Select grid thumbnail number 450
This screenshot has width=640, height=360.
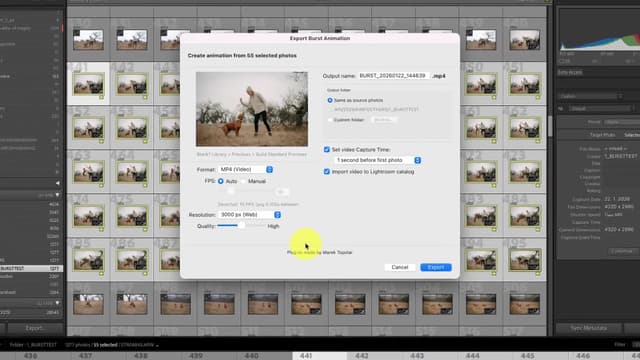tap(481, 83)
